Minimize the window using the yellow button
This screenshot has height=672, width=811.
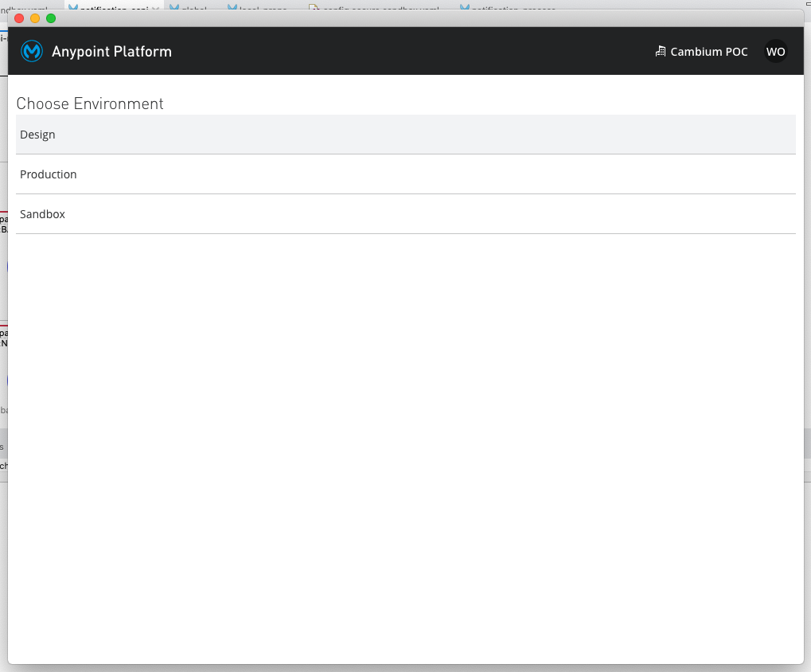35,18
